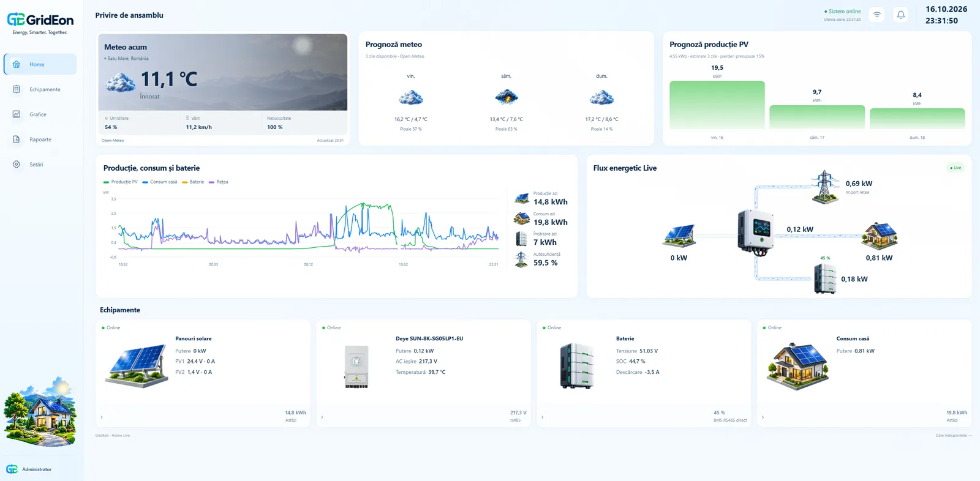Open Echipamente in the sidebar
Viewport: 980px width, 481px height.
click(x=40, y=89)
